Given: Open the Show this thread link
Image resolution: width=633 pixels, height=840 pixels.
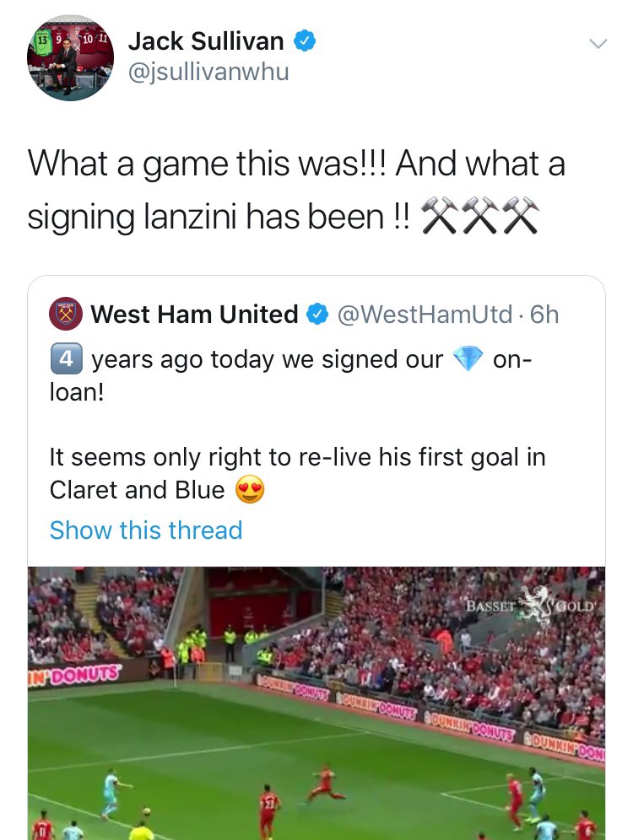Looking at the screenshot, I should pos(146,530).
